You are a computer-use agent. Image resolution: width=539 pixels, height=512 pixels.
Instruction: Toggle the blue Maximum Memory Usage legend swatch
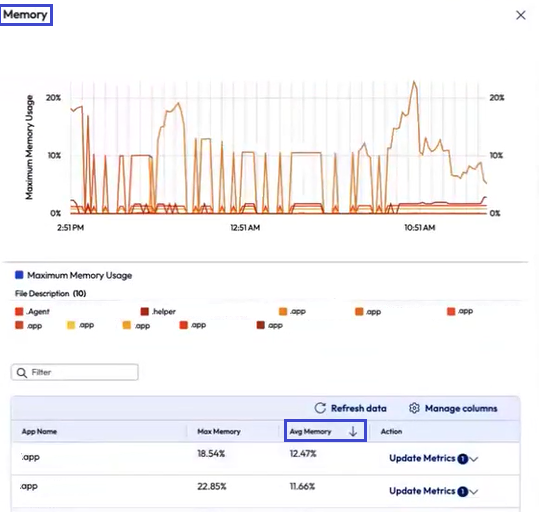(19, 275)
